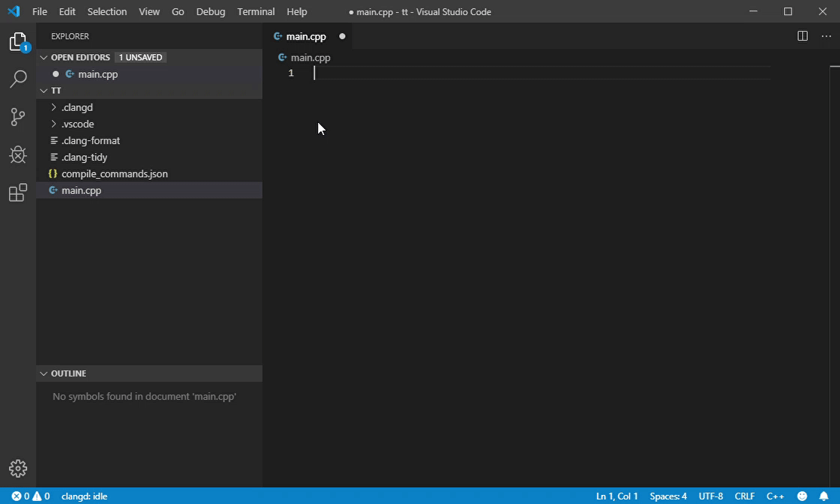Split the editor to the right
This screenshot has height=504, width=840.
pos(802,37)
